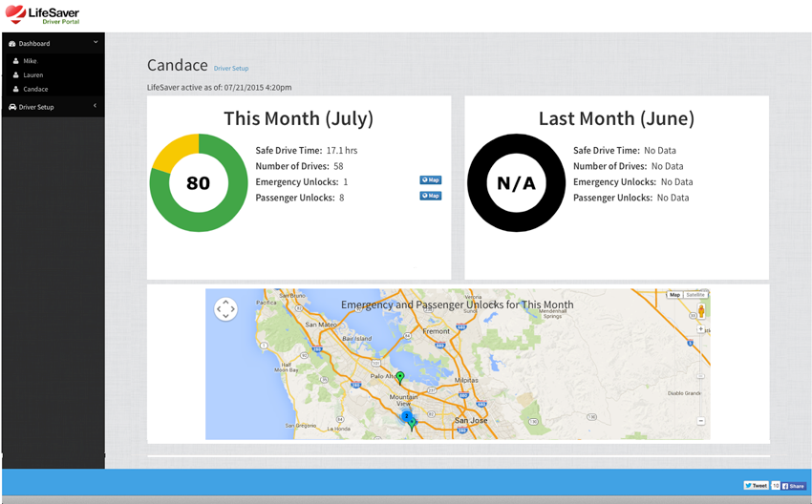Zoom out on the map
The height and width of the screenshot is (504, 812).
click(700, 421)
